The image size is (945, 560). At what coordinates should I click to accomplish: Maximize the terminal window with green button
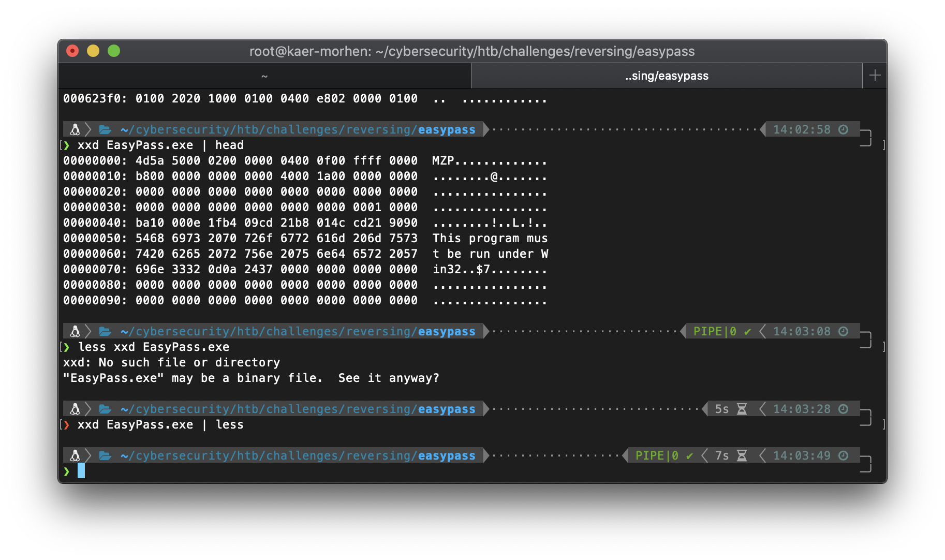(114, 51)
